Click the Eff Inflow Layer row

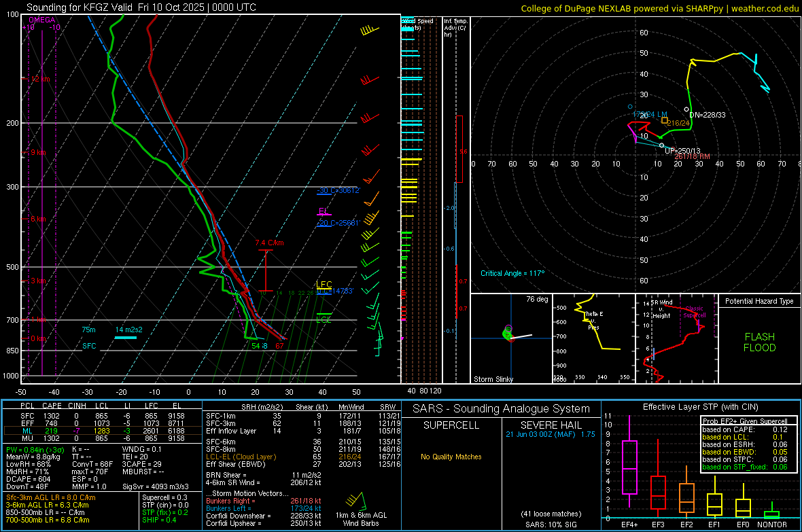pyautogui.click(x=303, y=431)
